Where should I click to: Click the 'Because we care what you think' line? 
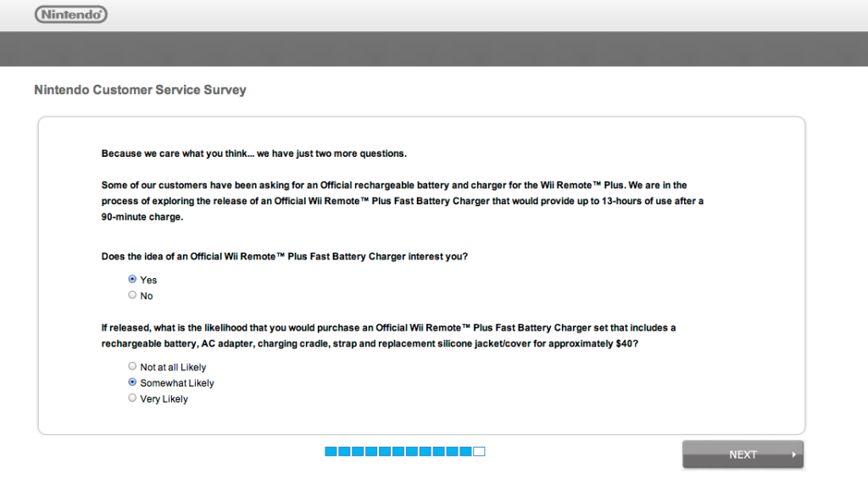tap(254, 153)
